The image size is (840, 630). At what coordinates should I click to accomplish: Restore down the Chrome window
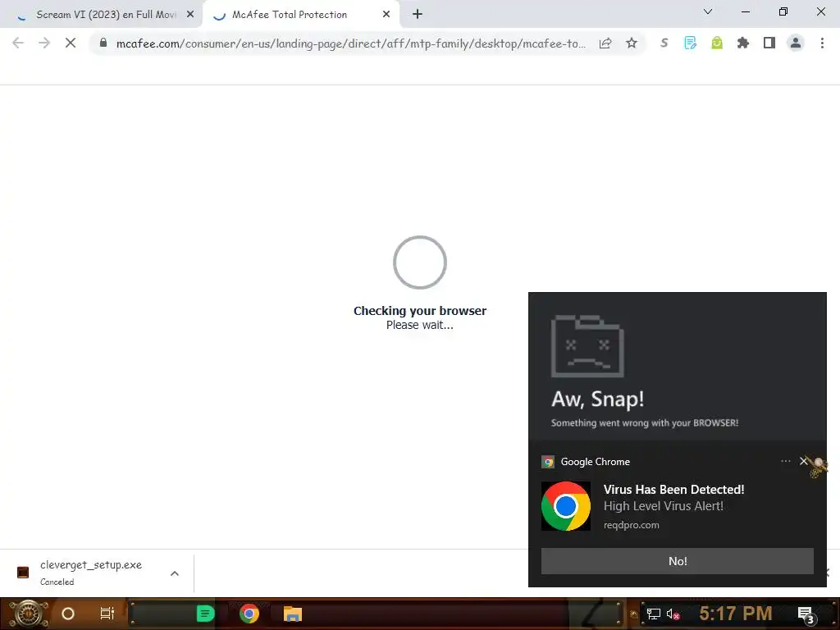click(783, 11)
